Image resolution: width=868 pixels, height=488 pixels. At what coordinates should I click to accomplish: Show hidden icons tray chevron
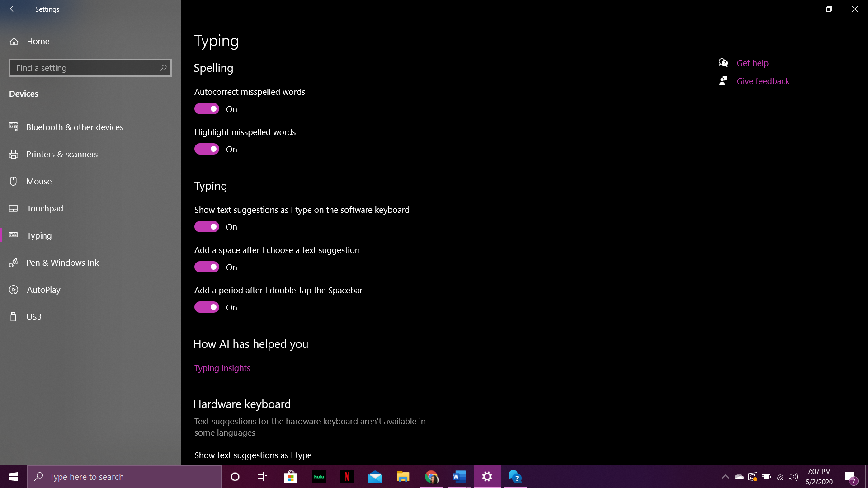(725, 477)
